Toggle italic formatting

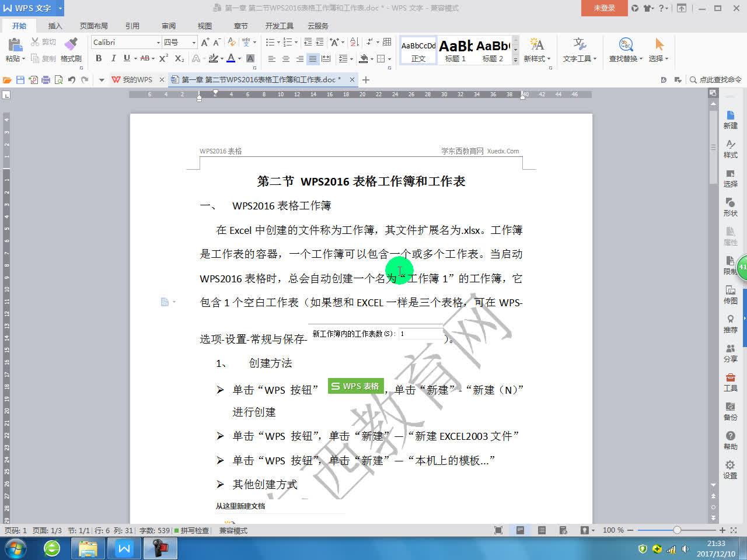click(113, 59)
